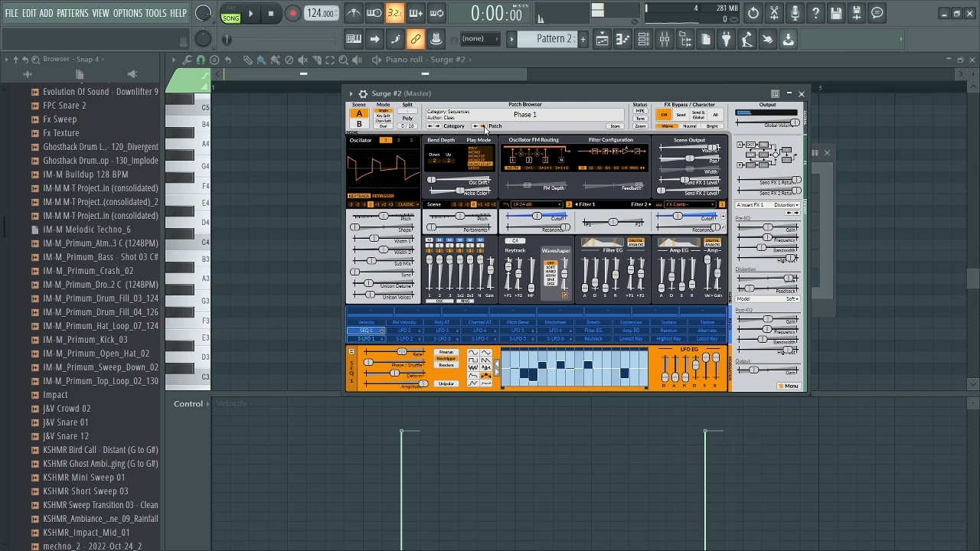Click the Zoom status button
Screen dimensions: 980x551
(x=640, y=126)
